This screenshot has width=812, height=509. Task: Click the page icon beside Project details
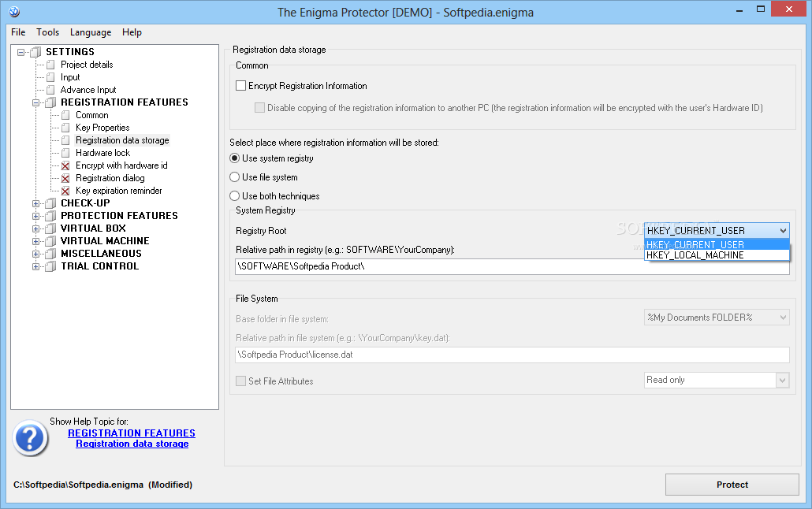(x=50, y=65)
